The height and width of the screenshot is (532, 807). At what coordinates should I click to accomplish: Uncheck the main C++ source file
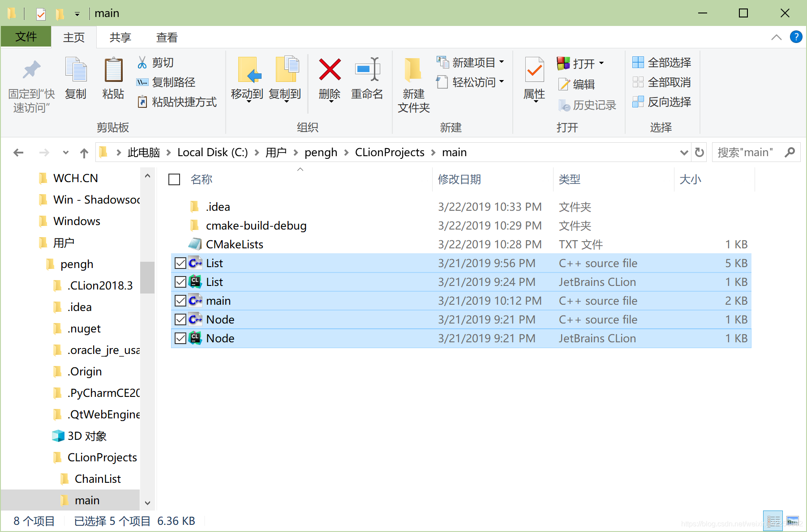(180, 300)
